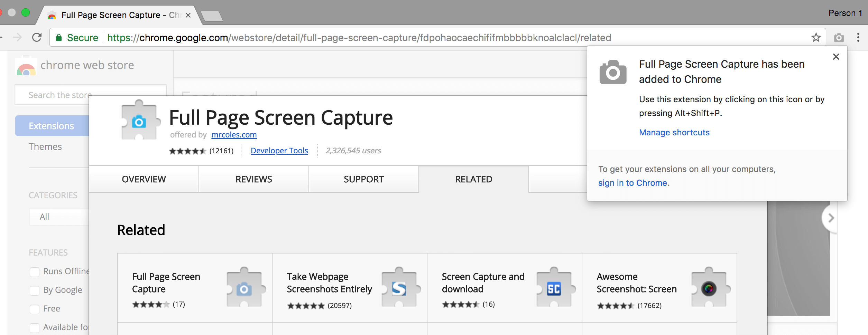Click Awesome Screenshot lens icon
The height and width of the screenshot is (335, 868).
pyautogui.click(x=710, y=287)
